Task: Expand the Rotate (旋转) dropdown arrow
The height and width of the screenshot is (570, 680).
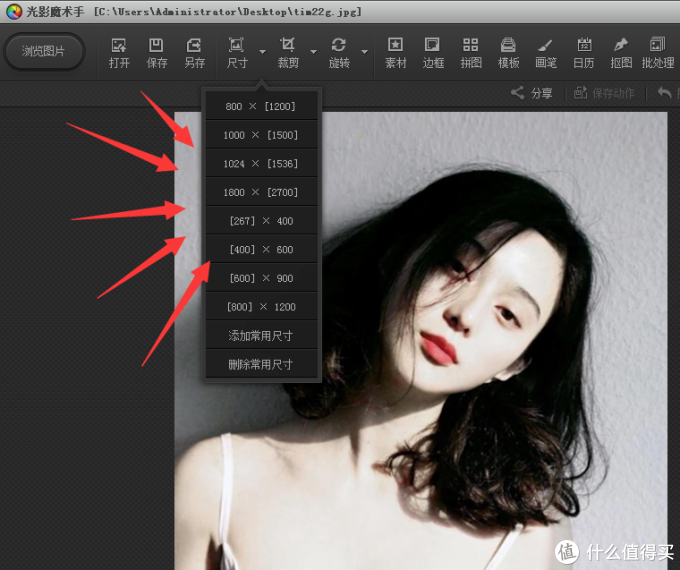Action: (364, 51)
